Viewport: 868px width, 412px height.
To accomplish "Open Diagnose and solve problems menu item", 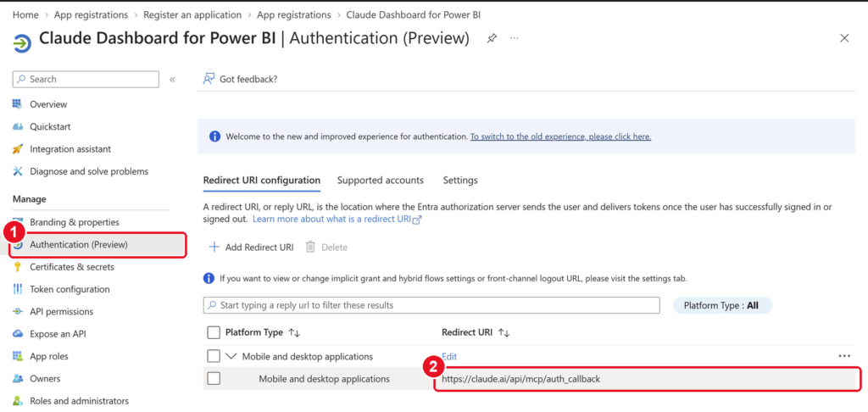I will pyautogui.click(x=89, y=171).
